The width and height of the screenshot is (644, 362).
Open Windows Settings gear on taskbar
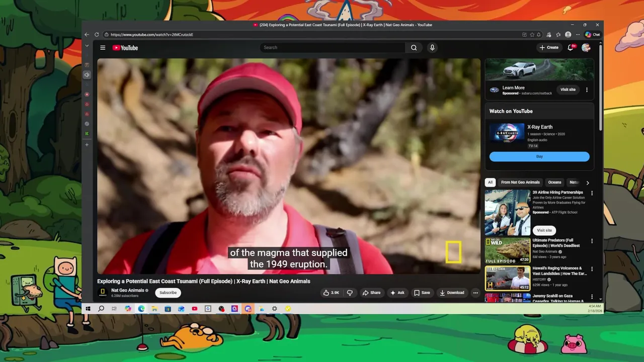pyautogui.click(x=275, y=309)
